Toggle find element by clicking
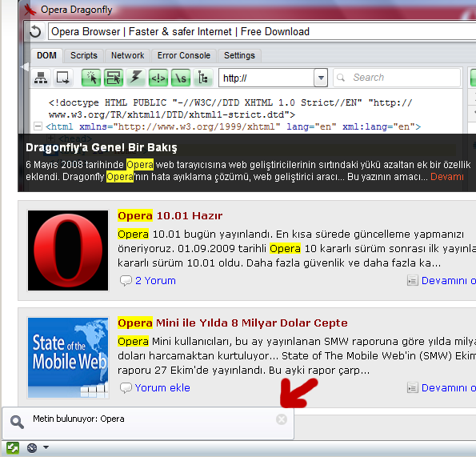This screenshot has width=476, height=457. (x=91, y=78)
